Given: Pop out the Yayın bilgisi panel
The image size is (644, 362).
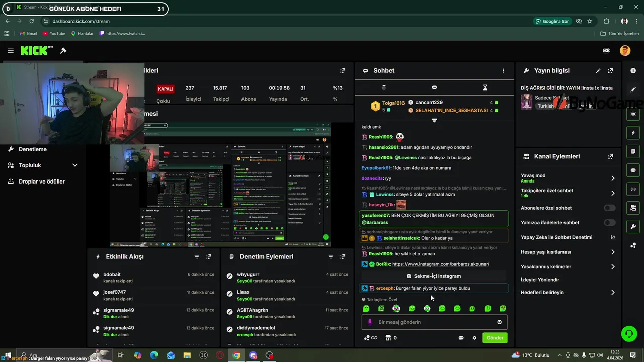Looking at the screenshot, I should pyautogui.click(x=610, y=71).
